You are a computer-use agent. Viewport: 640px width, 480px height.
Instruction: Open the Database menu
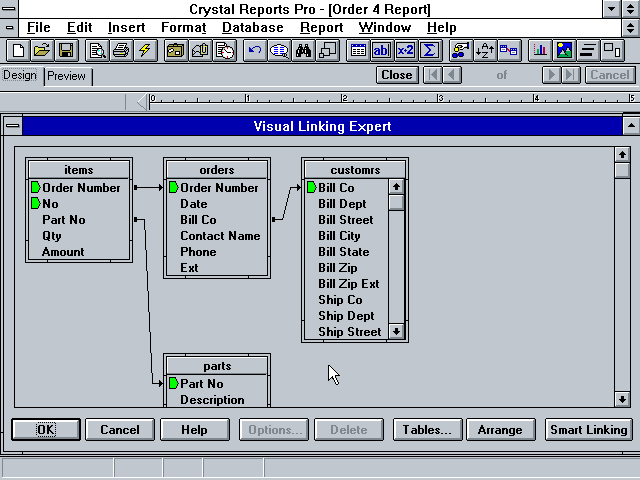pyautogui.click(x=252, y=27)
